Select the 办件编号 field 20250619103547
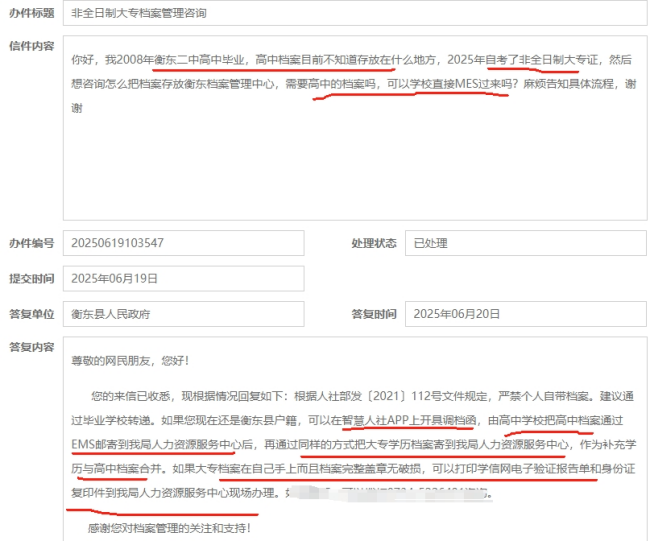Image resolution: width=650 pixels, height=541 pixels. (x=184, y=243)
